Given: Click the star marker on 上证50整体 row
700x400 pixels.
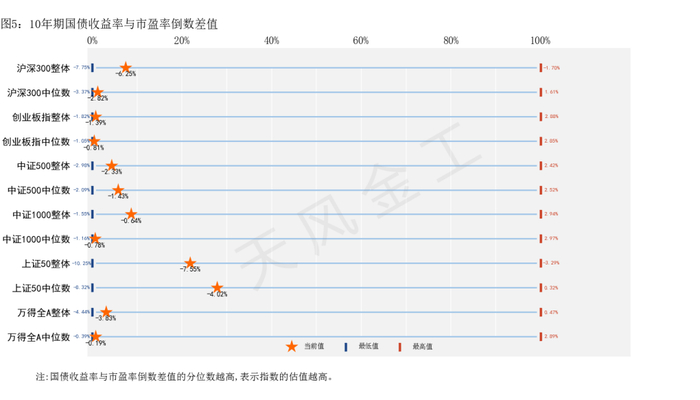Looking at the screenshot, I should [190, 263].
